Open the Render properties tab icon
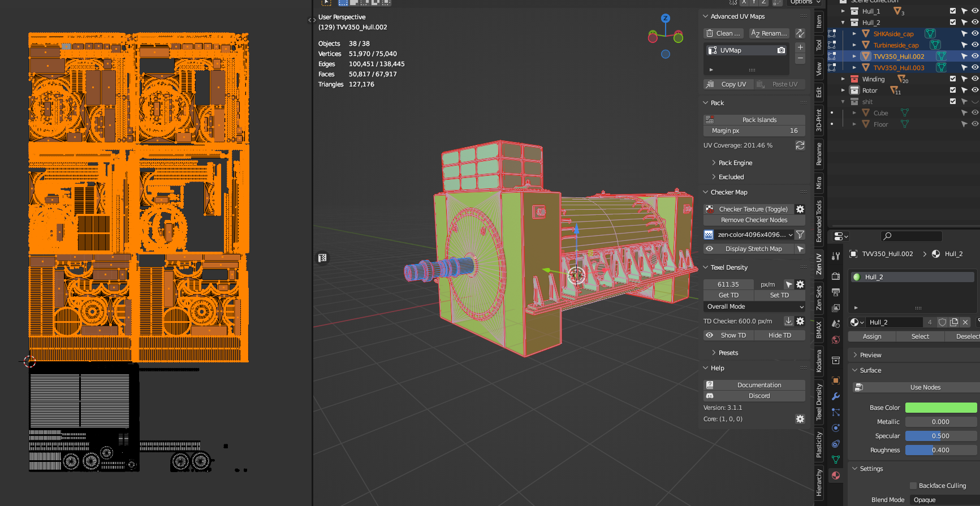This screenshot has width=980, height=506. [x=836, y=276]
